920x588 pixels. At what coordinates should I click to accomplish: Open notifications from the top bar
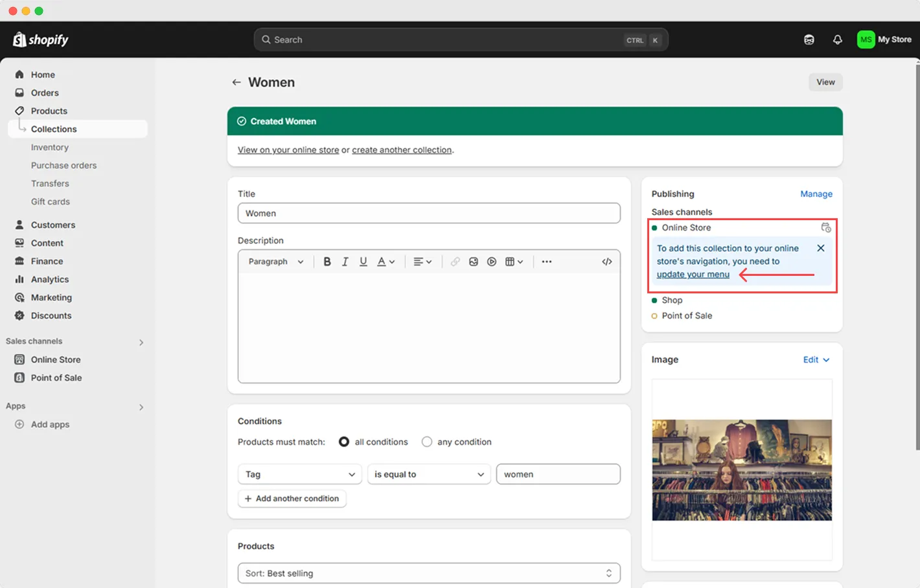click(837, 40)
